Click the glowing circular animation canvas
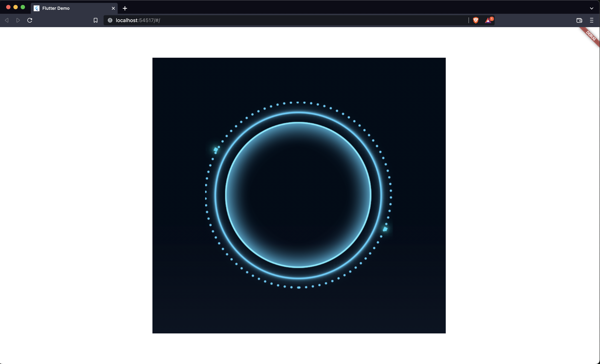Viewport: 600px width, 364px height. click(x=299, y=195)
